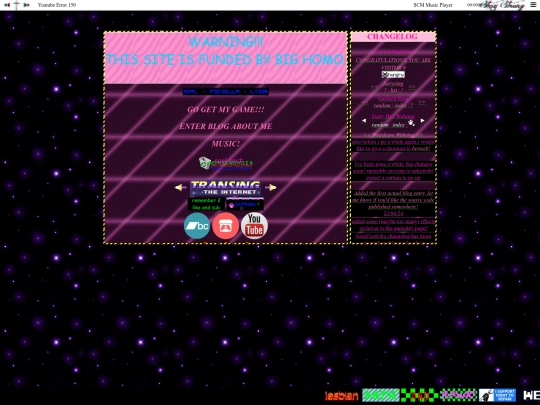Click the recycle bin badge image

coord(225,163)
